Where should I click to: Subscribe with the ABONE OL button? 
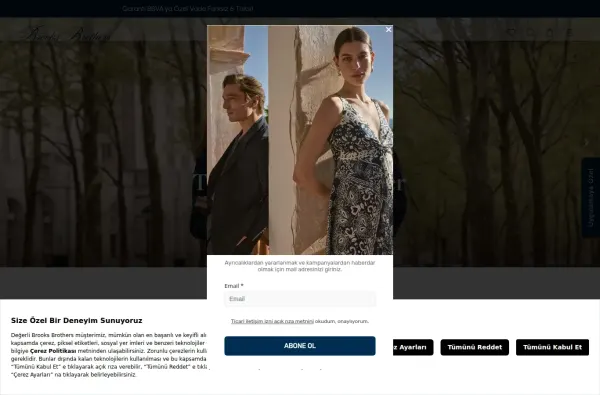click(x=300, y=346)
